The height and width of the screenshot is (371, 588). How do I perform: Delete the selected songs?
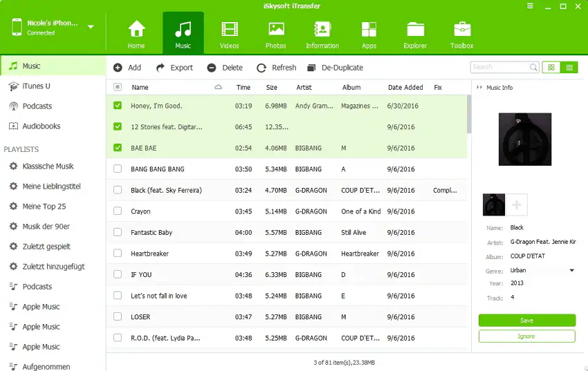tap(225, 68)
